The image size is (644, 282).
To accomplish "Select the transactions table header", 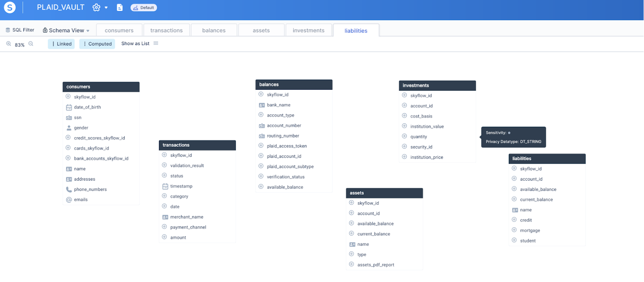I will click(x=197, y=145).
